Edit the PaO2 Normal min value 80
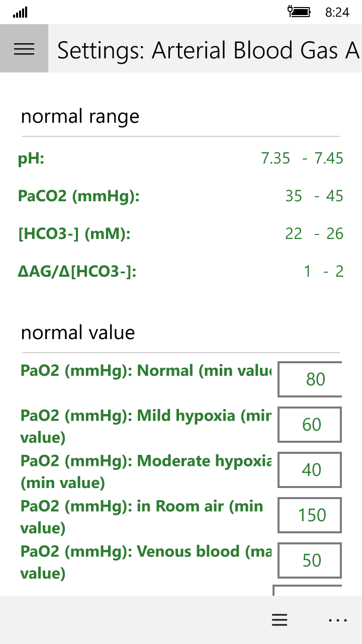362x644 pixels. 309,379
